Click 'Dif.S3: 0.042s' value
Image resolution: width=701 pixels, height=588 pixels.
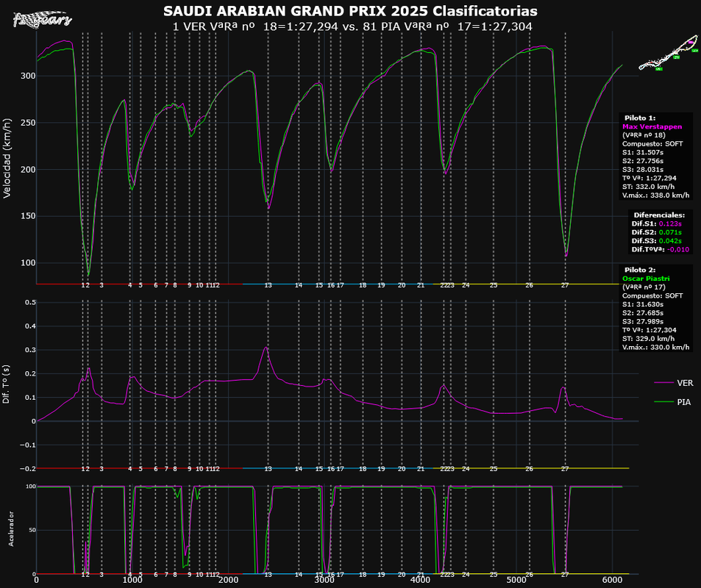coord(656,241)
